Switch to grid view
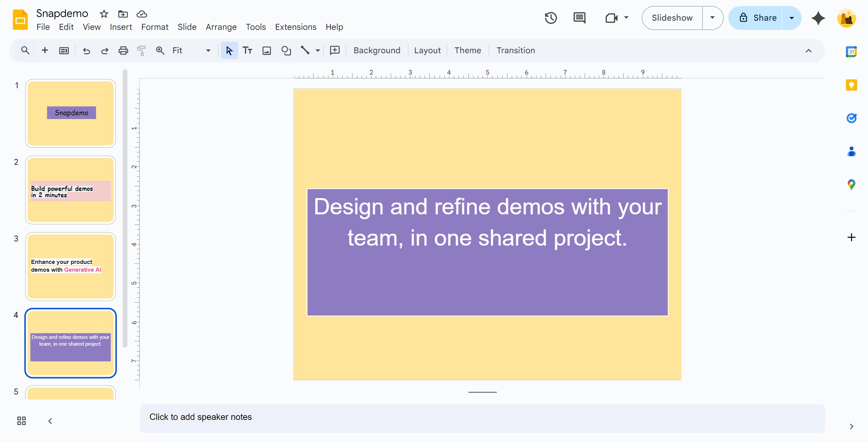The width and height of the screenshot is (868, 443). (x=21, y=421)
